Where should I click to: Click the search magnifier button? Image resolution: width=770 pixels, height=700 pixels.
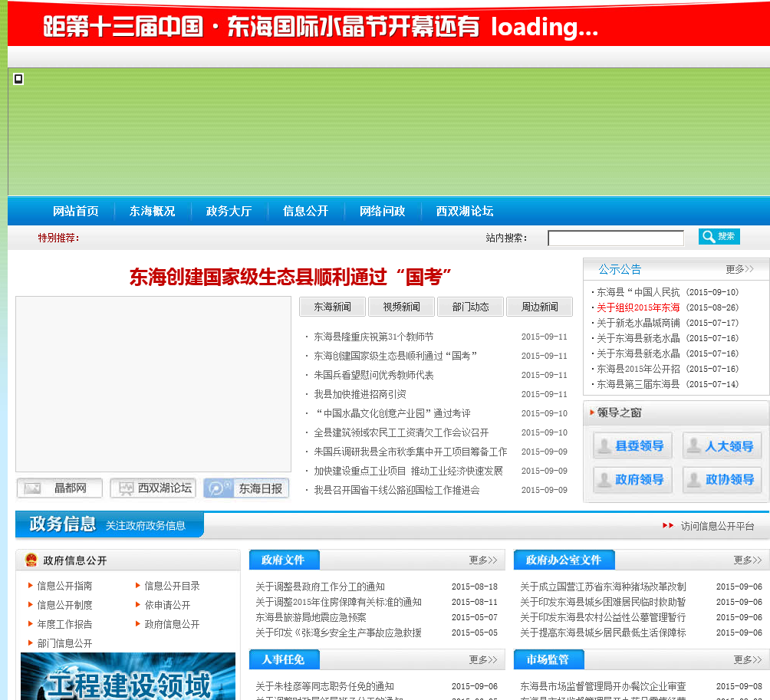pos(719,237)
